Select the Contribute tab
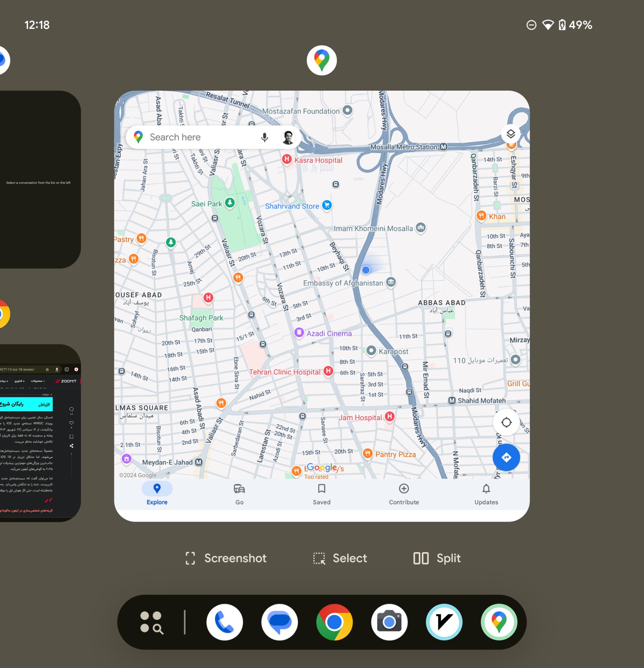644x668 pixels. pos(404,494)
